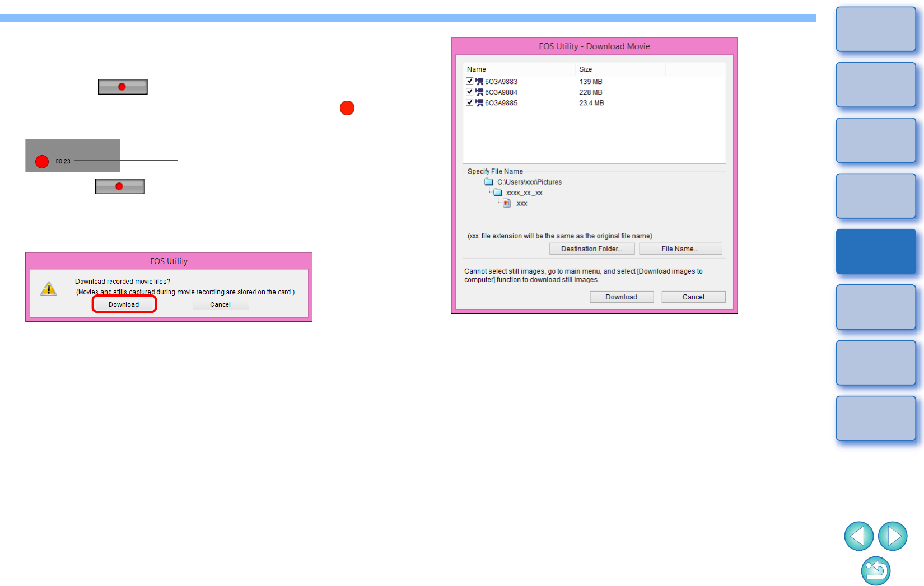Click the "Specify File Name" group label
Viewport: 924px width, 586px height.
(495, 171)
